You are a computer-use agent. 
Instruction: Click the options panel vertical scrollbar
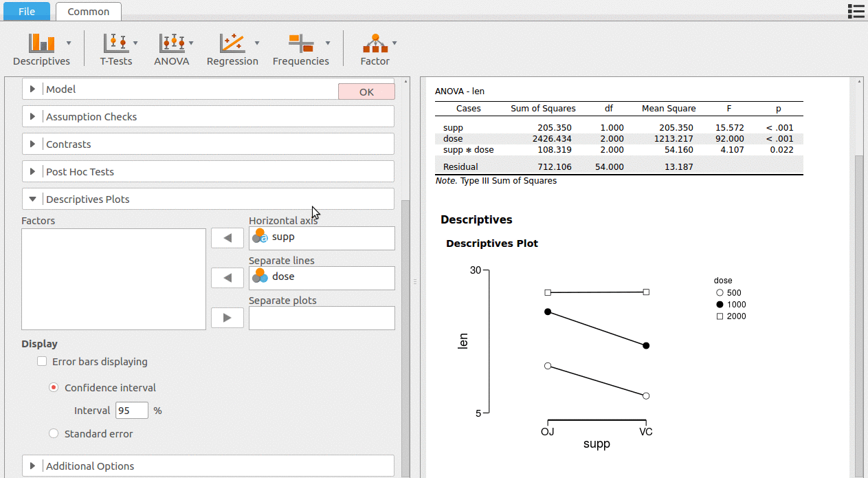point(405,337)
